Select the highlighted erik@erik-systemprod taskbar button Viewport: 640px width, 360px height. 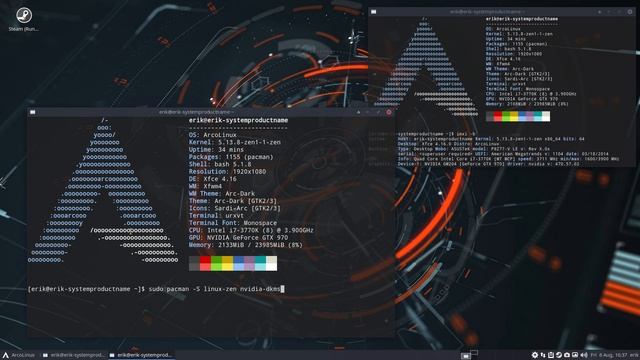(141, 355)
